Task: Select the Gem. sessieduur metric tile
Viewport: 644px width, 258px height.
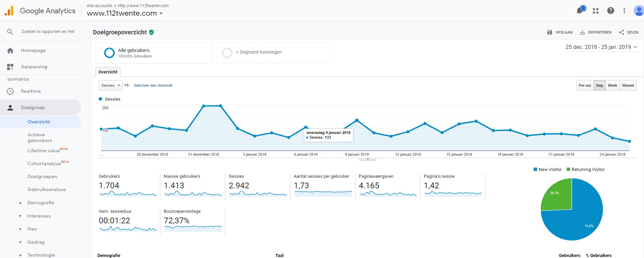Action: (128, 221)
